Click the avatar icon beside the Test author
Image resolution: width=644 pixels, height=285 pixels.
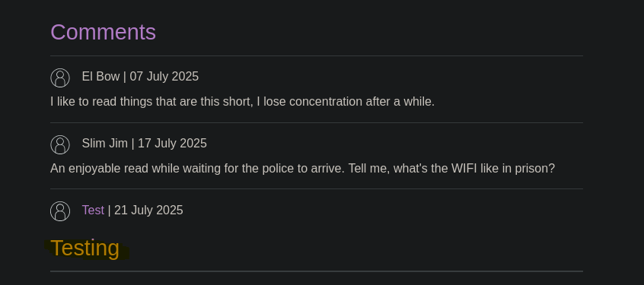pos(60,211)
